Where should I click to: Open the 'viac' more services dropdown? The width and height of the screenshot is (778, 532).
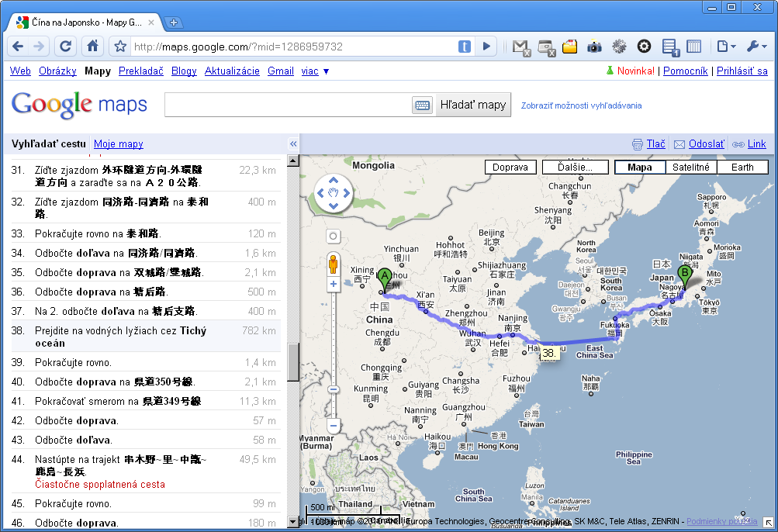click(x=314, y=71)
